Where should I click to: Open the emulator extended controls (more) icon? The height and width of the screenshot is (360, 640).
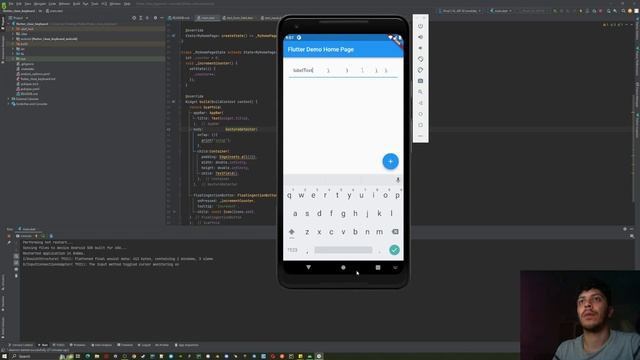[420, 136]
